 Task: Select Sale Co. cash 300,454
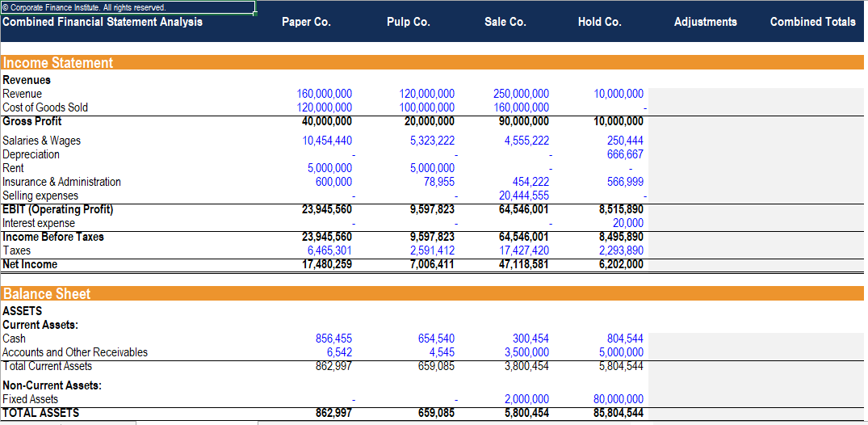click(530, 339)
